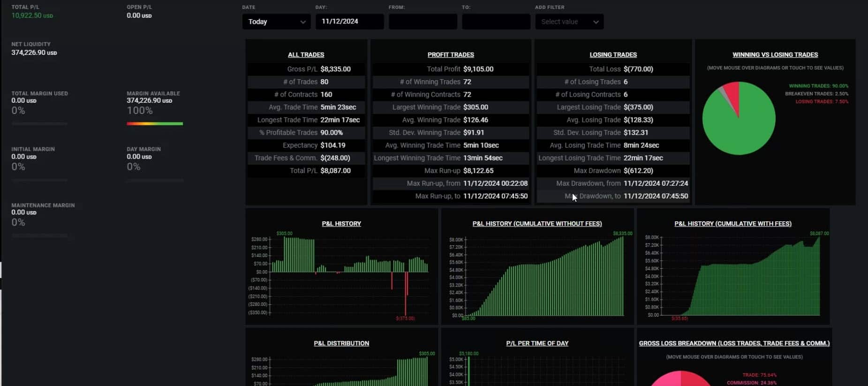This screenshot has height=386, width=868.
Task: Click the P&L DISTRIBUTION chart title
Action: point(341,343)
